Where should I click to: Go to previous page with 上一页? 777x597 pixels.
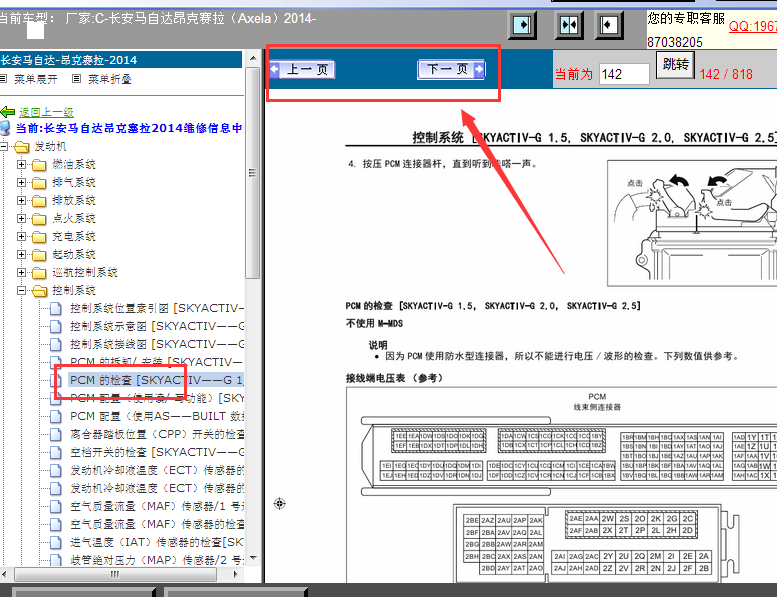pyautogui.click(x=302, y=69)
